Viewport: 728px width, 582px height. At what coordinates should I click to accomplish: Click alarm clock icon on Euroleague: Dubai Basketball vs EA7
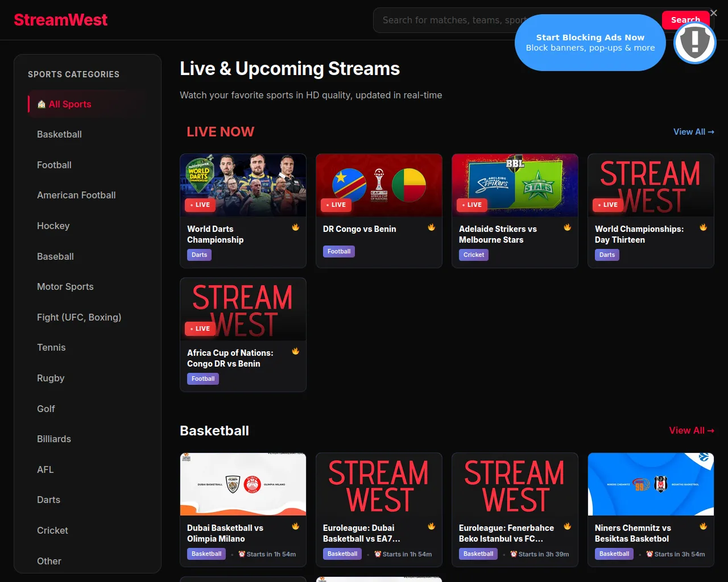click(x=378, y=554)
